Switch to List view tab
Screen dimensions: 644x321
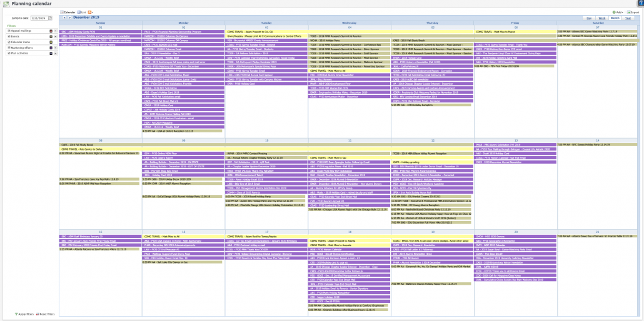coord(81,12)
